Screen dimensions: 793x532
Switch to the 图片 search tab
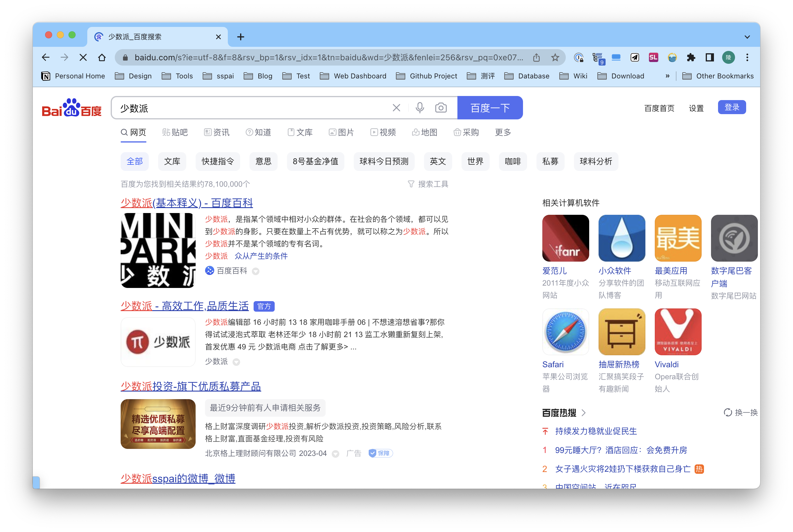pos(341,132)
